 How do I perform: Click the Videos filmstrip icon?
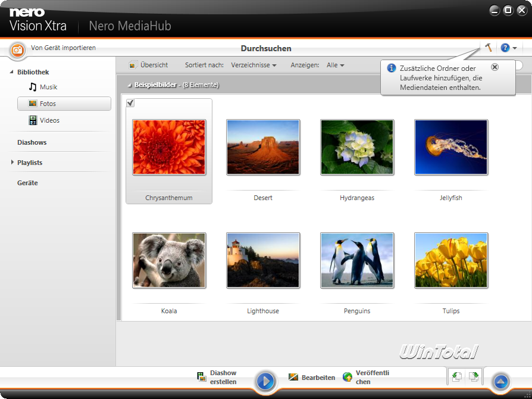coord(33,120)
